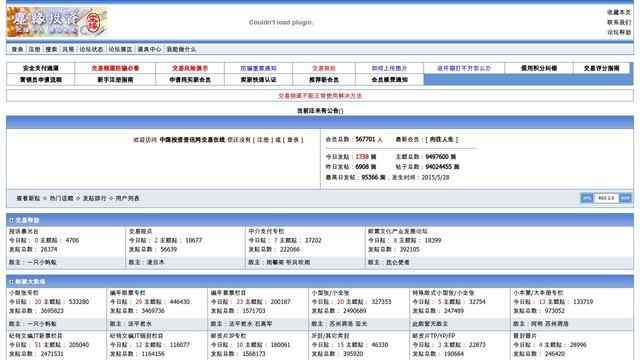Open the 道具中心 navigation item
Image resolution: width=640 pixels, height=360 pixels.
149,49
